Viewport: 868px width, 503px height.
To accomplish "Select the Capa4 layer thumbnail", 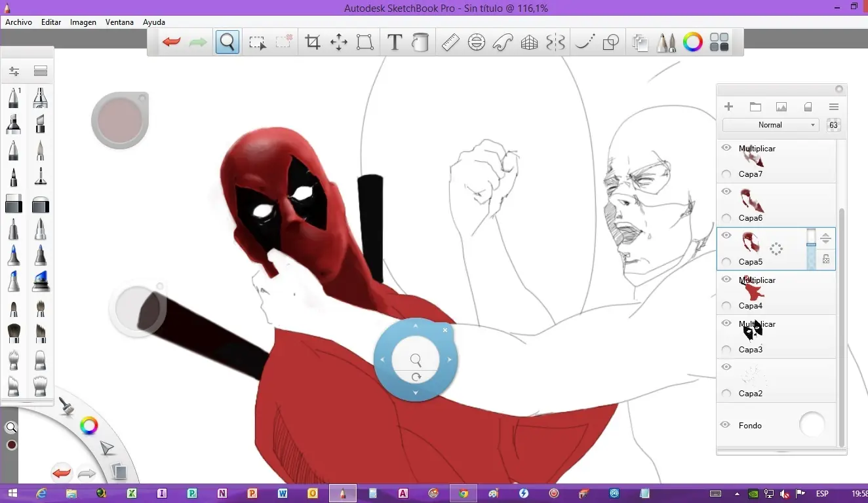I will point(751,288).
